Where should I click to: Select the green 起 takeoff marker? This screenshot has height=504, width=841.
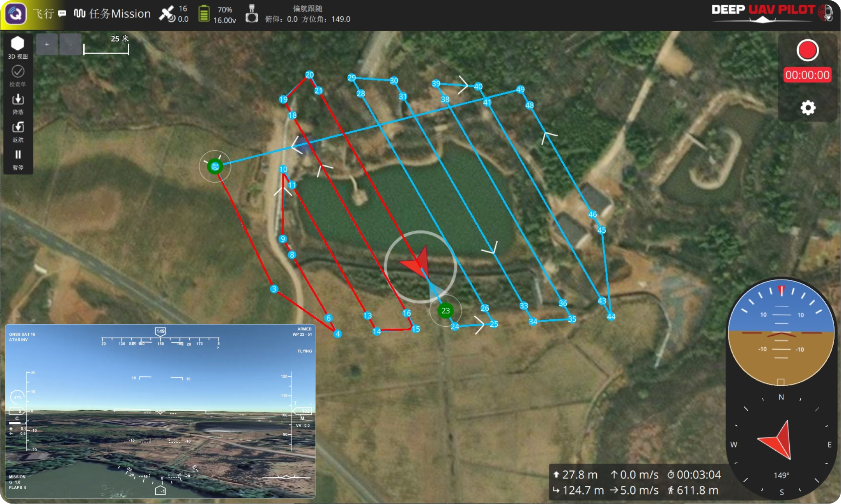pyautogui.click(x=215, y=166)
